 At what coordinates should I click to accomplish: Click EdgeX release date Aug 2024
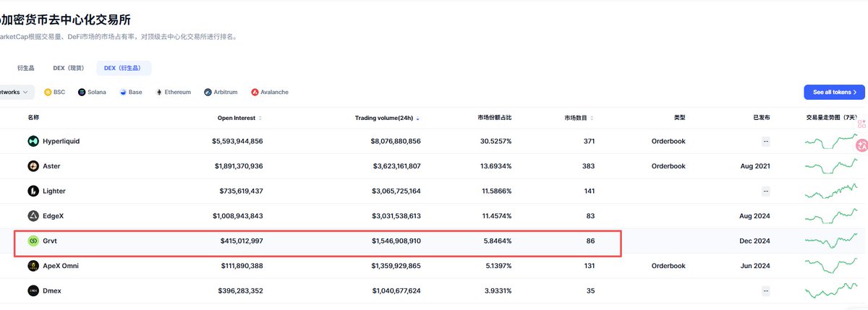tap(754, 216)
